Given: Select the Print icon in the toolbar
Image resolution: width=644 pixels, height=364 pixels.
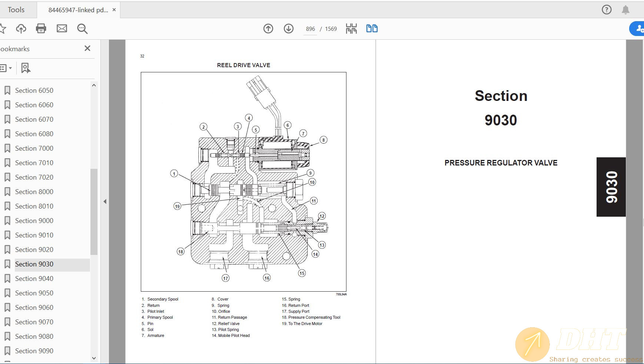Looking at the screenshot, I should pos(41,28).
